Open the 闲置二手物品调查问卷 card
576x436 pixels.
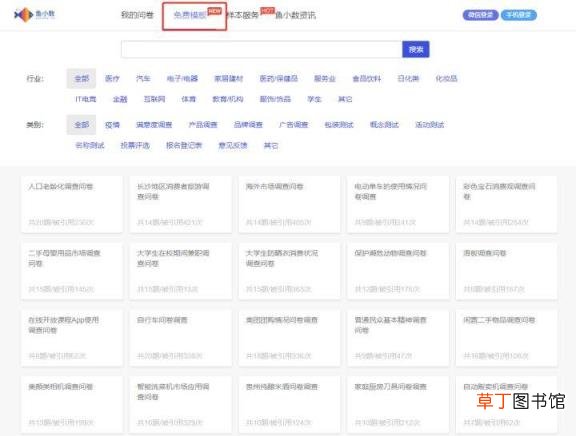[507, 338]
